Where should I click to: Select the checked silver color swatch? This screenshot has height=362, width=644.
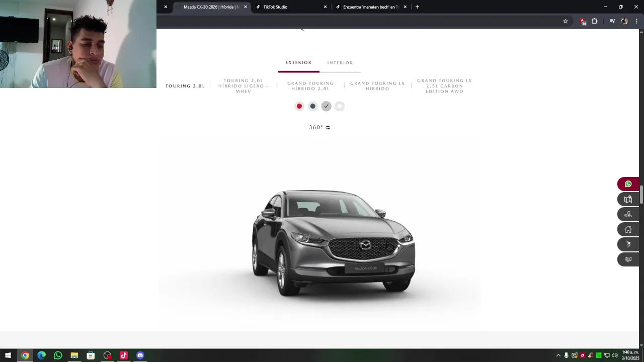tap(326, 106)
